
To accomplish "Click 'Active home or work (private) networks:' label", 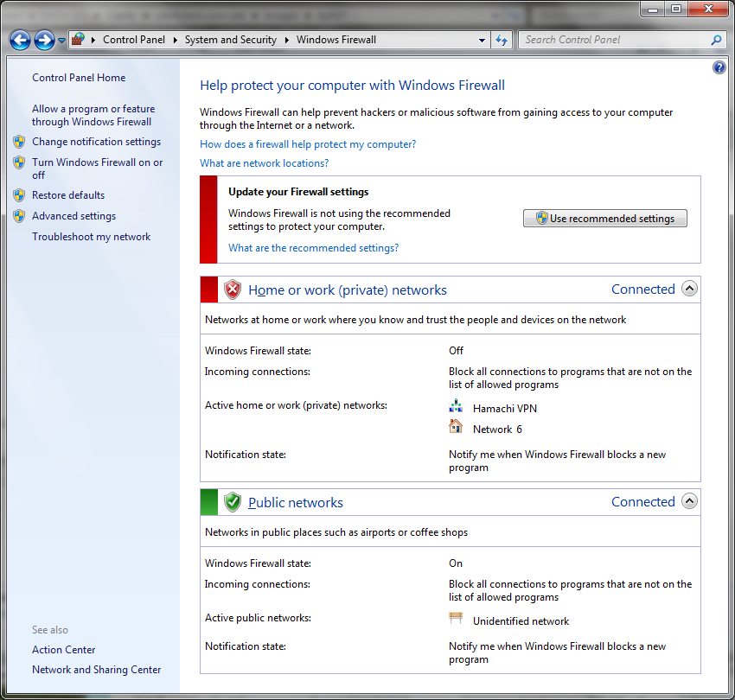I will coord(297,405).
